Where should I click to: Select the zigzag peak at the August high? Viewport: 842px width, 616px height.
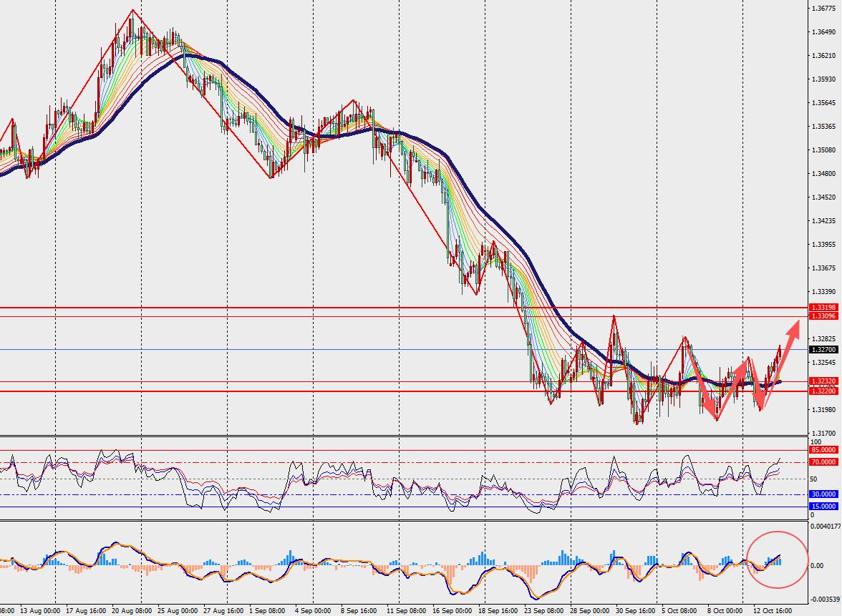(x=132, y=10)
